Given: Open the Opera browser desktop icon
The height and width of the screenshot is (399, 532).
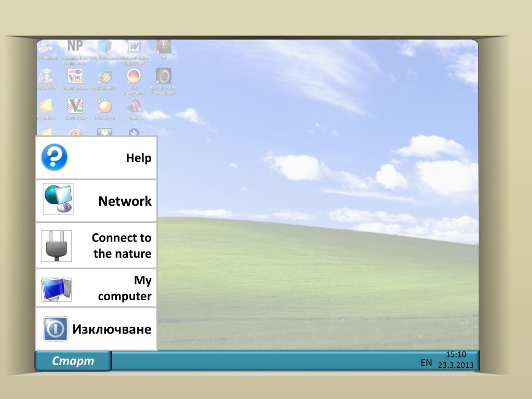Looking at the screenshot, I should [135, 109].
